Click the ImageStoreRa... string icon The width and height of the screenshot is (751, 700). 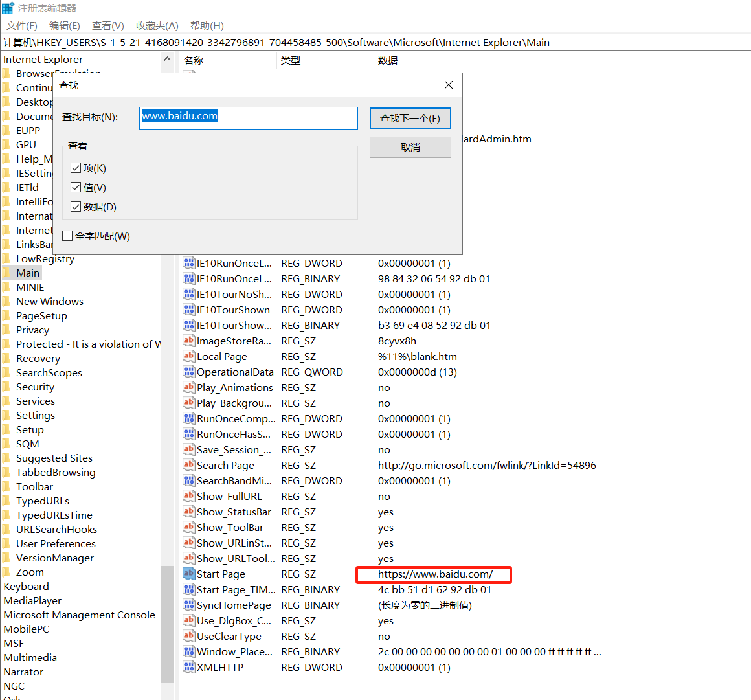(x=188, y=341)
